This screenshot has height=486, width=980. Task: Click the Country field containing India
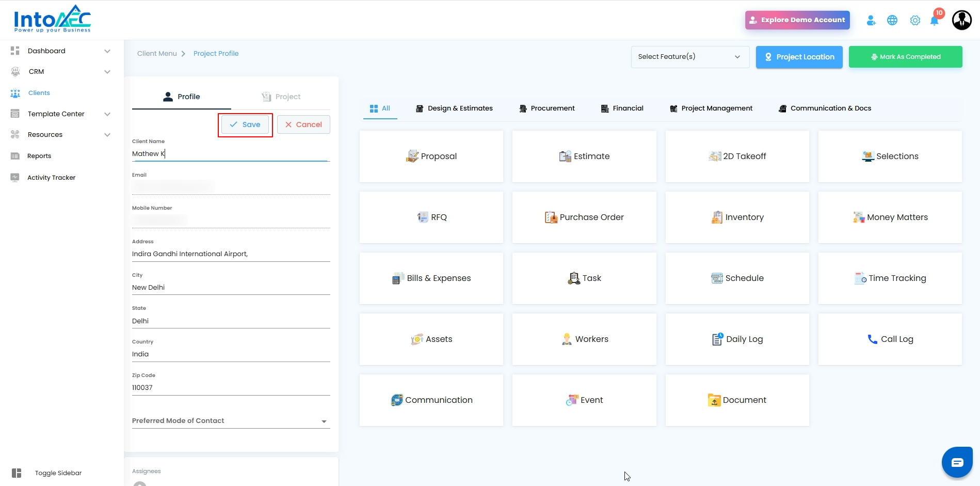(x=231, y=354)
